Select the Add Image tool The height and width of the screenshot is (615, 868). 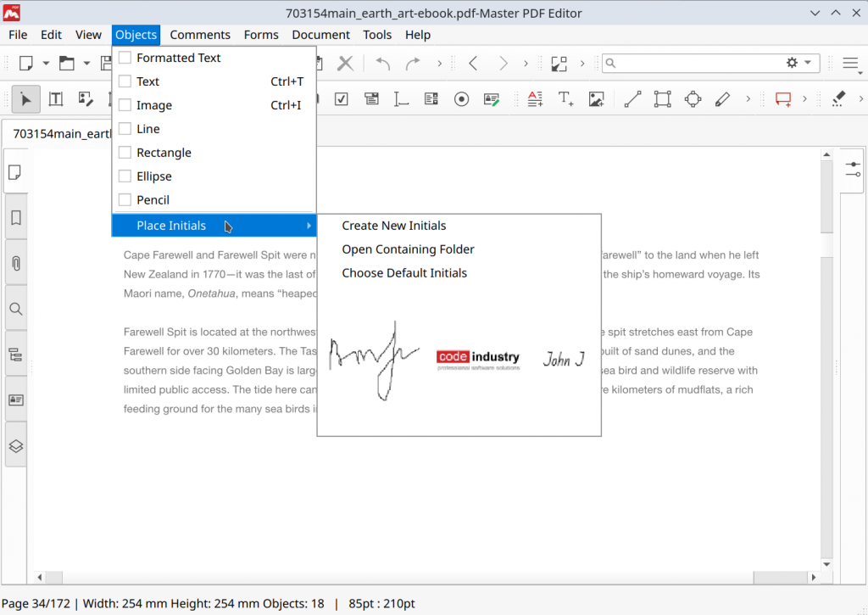(596, 99)
